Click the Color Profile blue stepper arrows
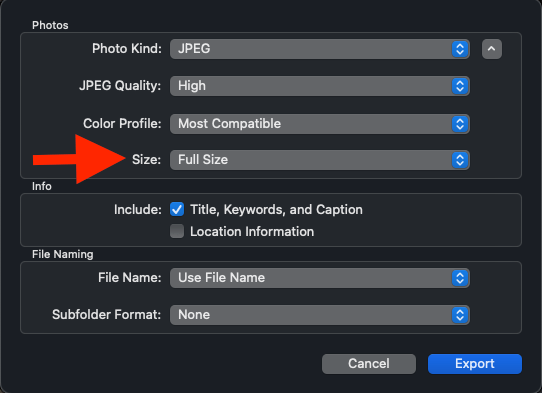Screen dimensions: 542x393 click(x=460, y=124)
